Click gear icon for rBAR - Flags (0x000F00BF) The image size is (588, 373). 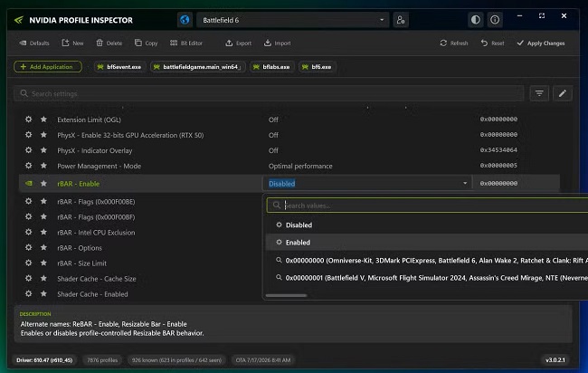[29, 216]
